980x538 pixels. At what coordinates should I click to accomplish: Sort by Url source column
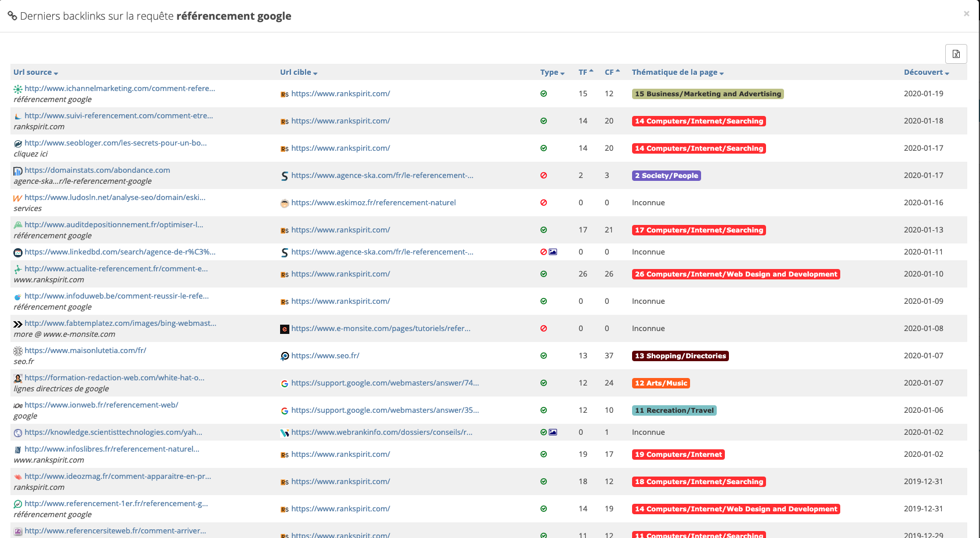tap(35, 72)
